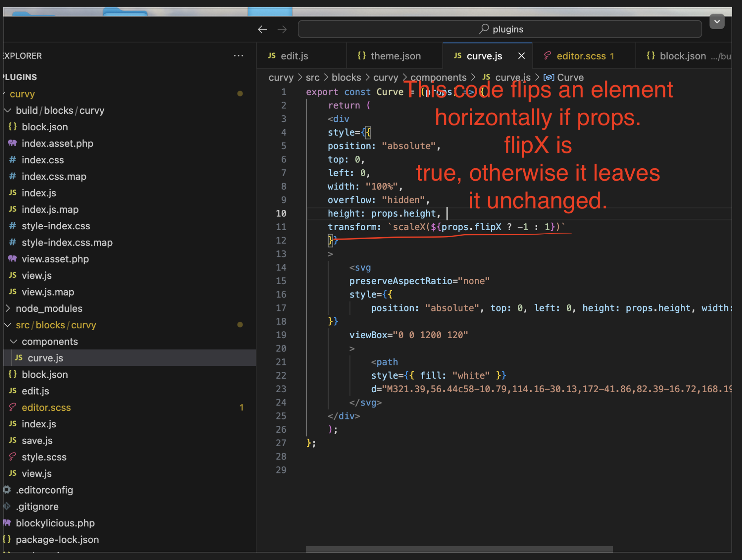742x560 pixels.
Task: Switch to the theme.json tab
Action: click(394, 56)
